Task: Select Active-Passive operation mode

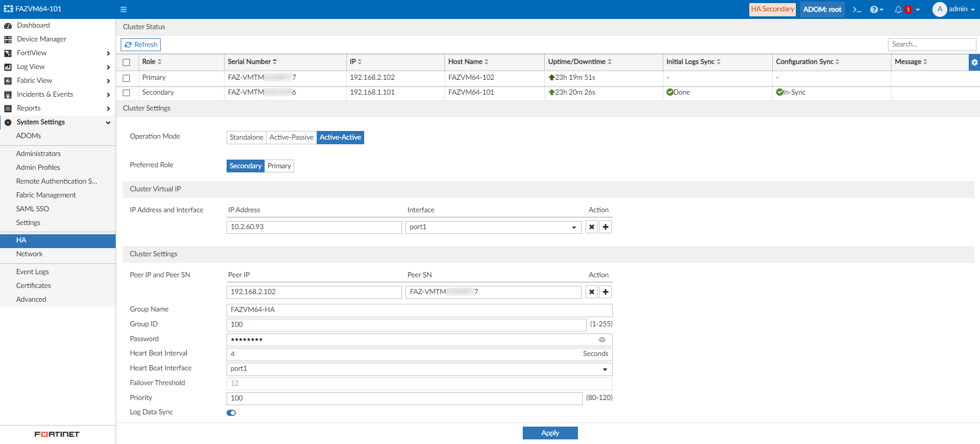Action: 291,138
